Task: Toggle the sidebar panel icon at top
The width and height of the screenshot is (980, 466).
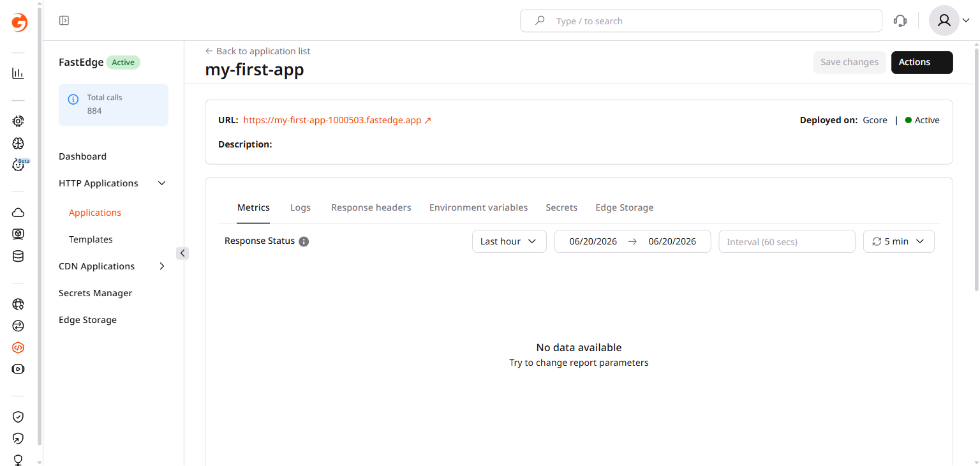Action: [64, 20]
